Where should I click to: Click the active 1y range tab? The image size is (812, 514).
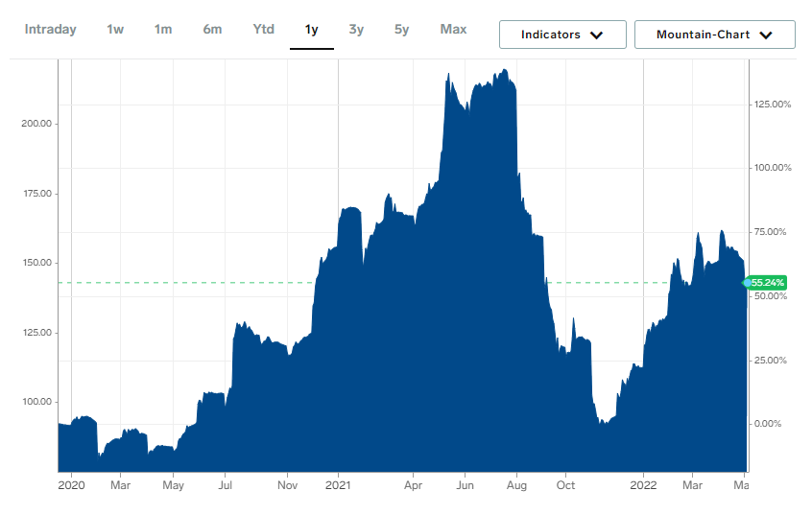(x=311, y=30)
